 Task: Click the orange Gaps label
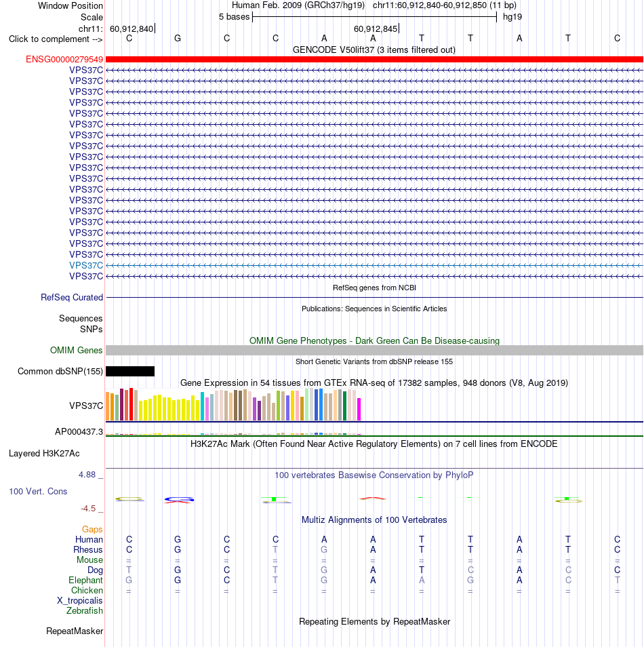click(92, 529)
